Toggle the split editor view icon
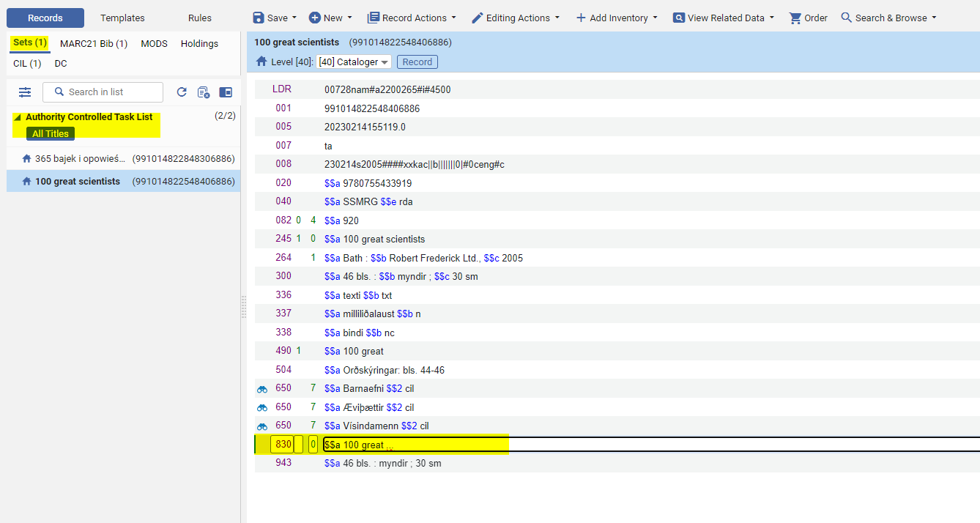 pos(226,92)
